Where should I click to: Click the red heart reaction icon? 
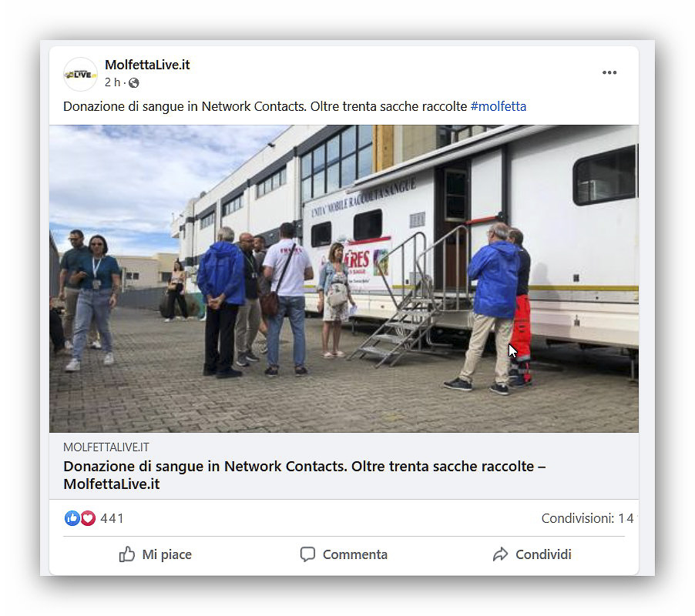coord(88,518)
